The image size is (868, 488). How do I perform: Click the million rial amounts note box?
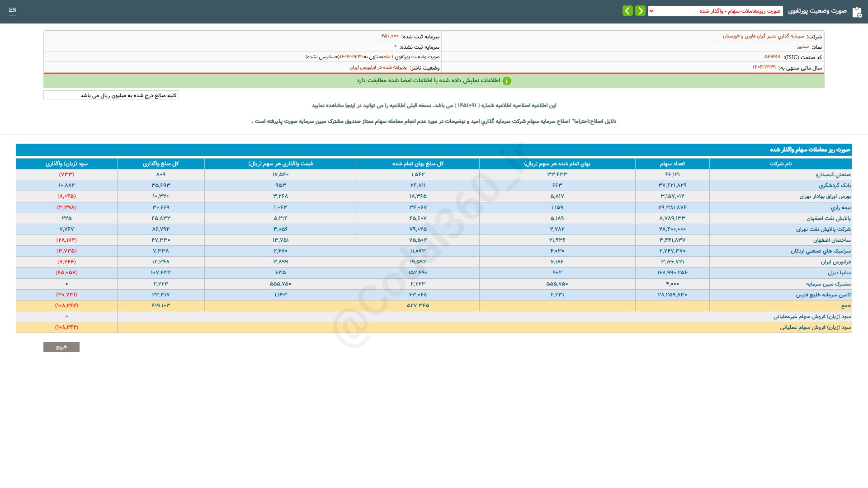point(111,95)
